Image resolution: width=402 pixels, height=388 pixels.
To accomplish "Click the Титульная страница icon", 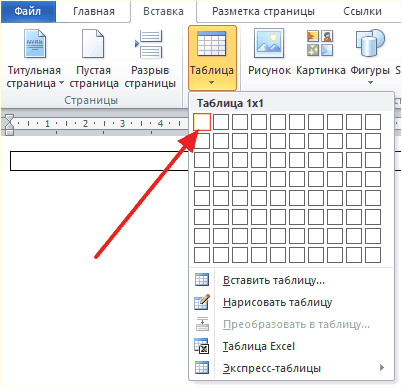I will pos(35,44).
